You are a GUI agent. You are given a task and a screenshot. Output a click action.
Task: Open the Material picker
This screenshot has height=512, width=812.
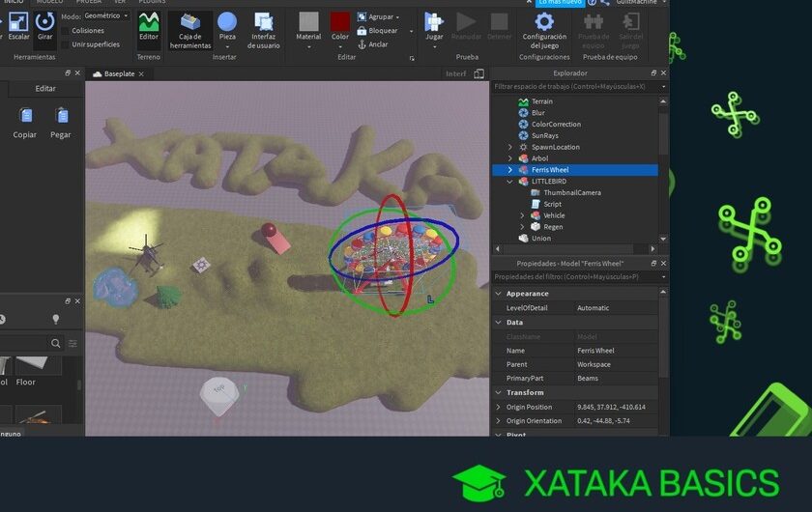(x=308, y=26)
